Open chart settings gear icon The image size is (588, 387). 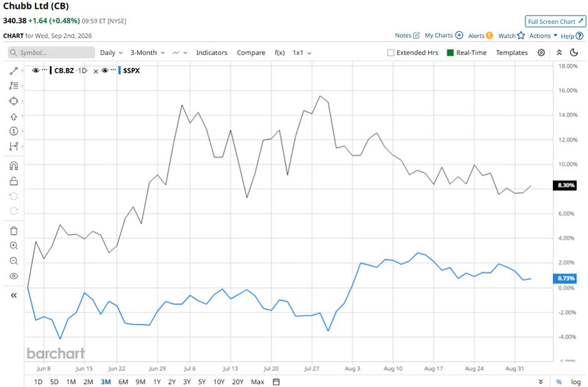coord(541,53)
